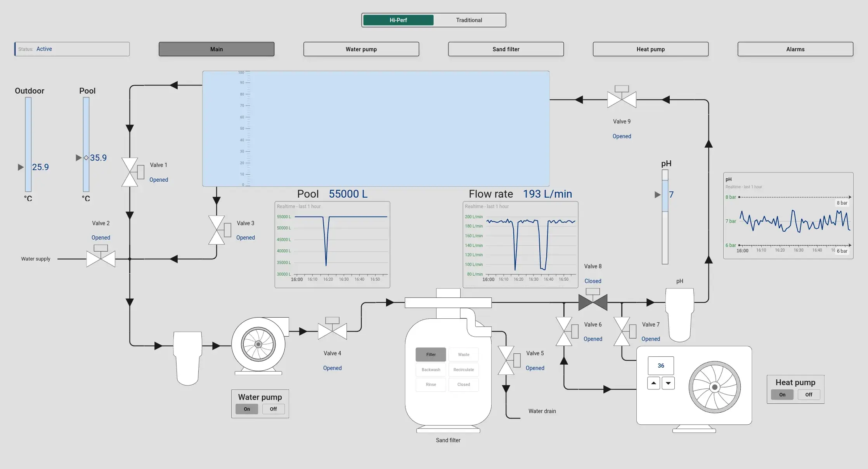Turn the Water pump Off
Viewport: 868px width, 469px height.
coord(273,409)
